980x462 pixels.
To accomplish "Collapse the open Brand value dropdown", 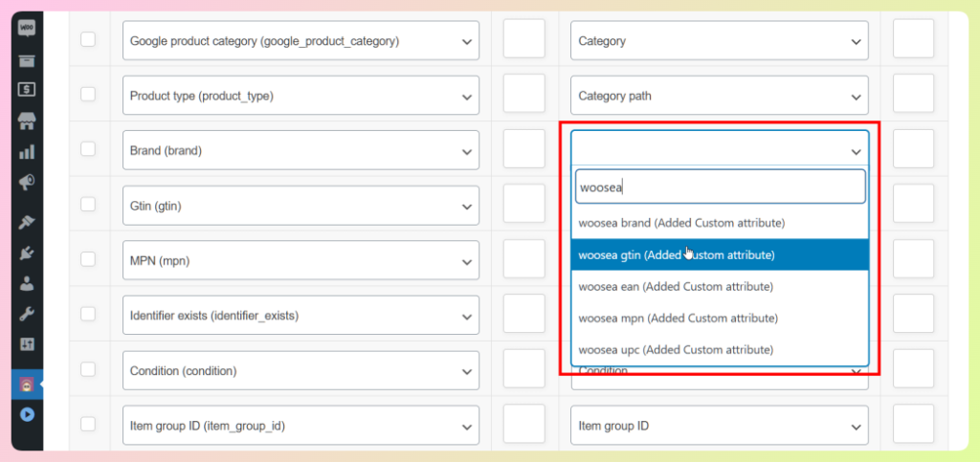I will 720,148.
